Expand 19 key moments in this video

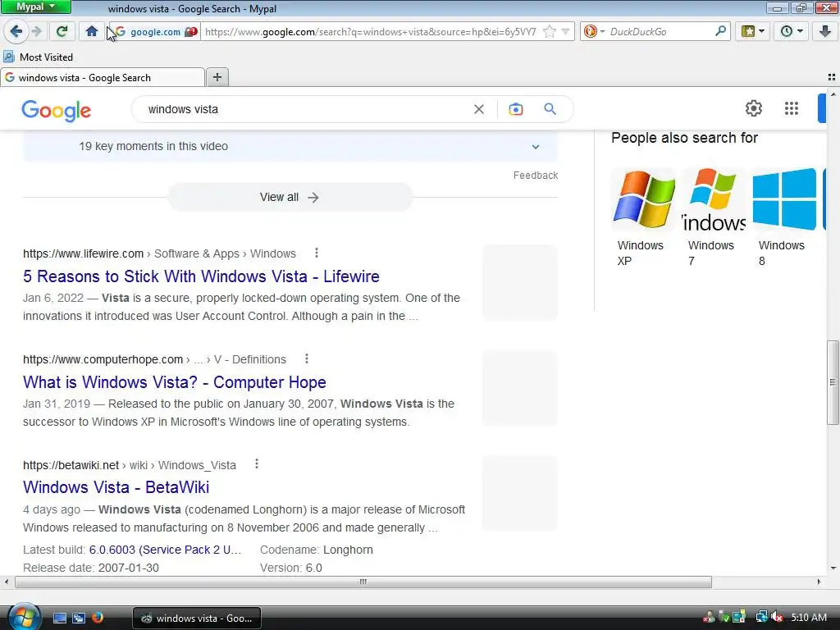[x=290, y=146]
